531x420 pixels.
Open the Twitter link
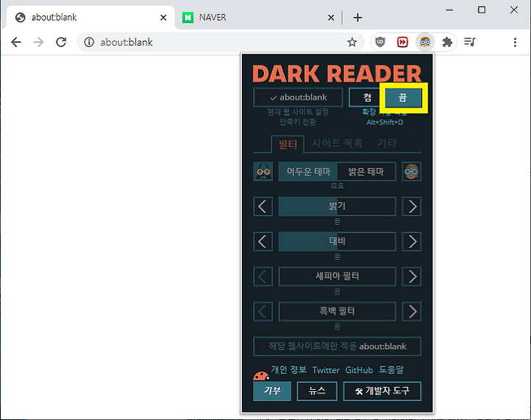(x=326, y=370)
